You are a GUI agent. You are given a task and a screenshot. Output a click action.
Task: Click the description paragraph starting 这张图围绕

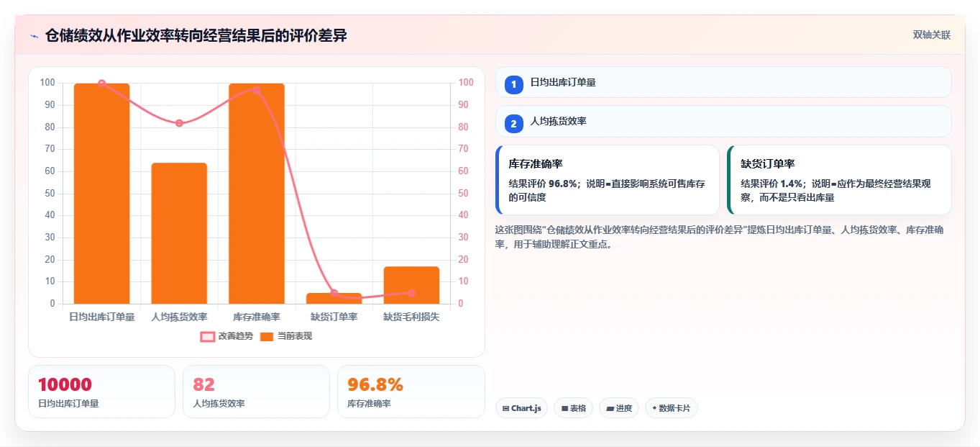719,237
